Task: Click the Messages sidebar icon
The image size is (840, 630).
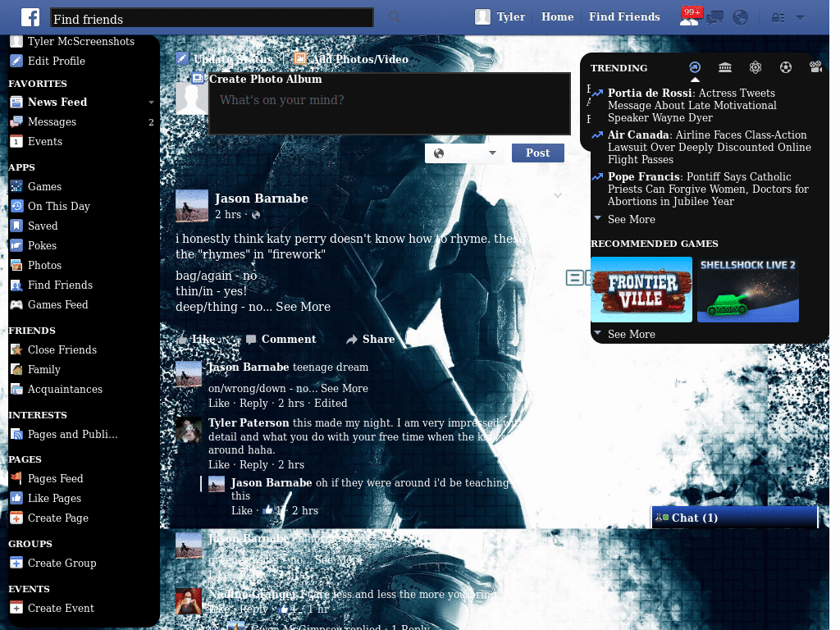Action: (x=16, y=121)
